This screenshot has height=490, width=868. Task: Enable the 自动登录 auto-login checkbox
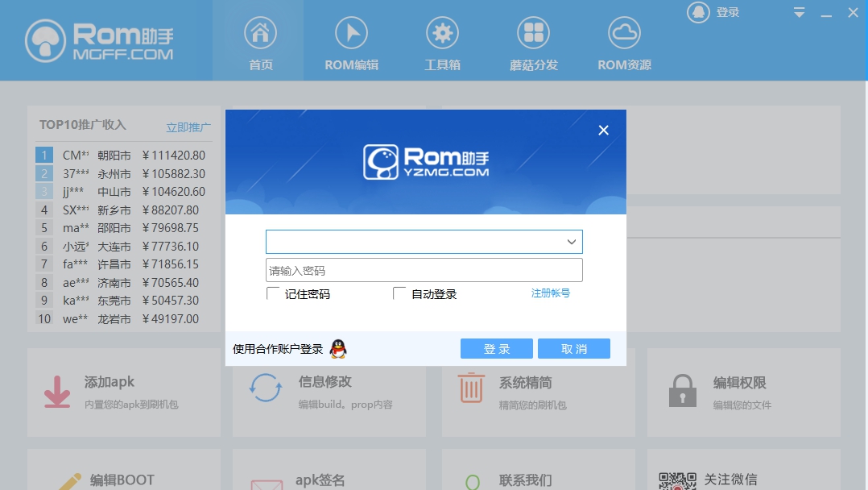point(399,293)
